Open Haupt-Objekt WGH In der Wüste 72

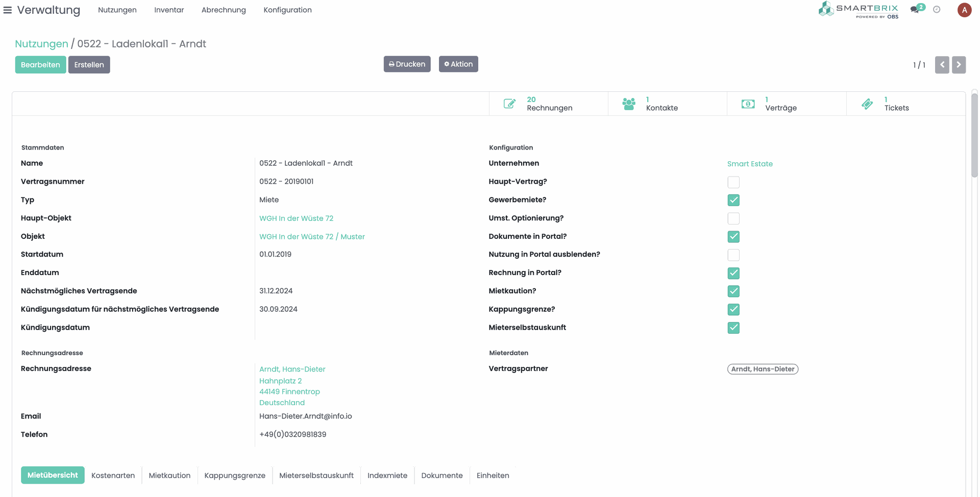(x=296, y=218)
